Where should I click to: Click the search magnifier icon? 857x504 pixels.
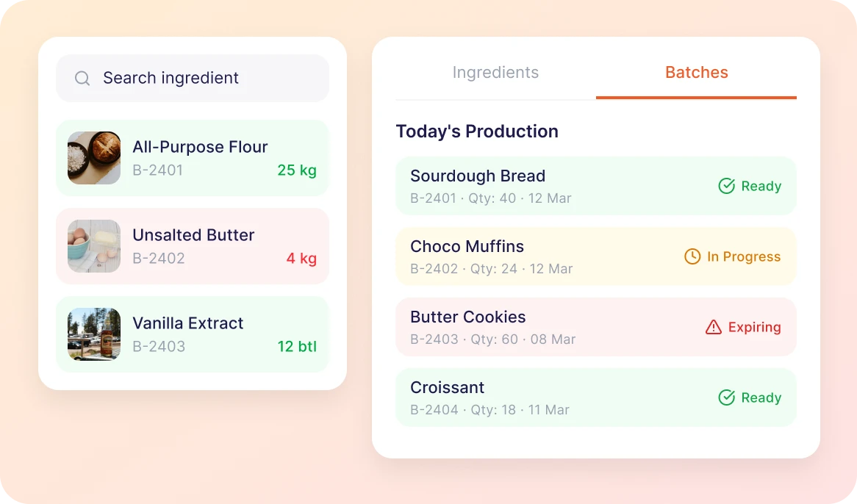[x=82, y=79]
